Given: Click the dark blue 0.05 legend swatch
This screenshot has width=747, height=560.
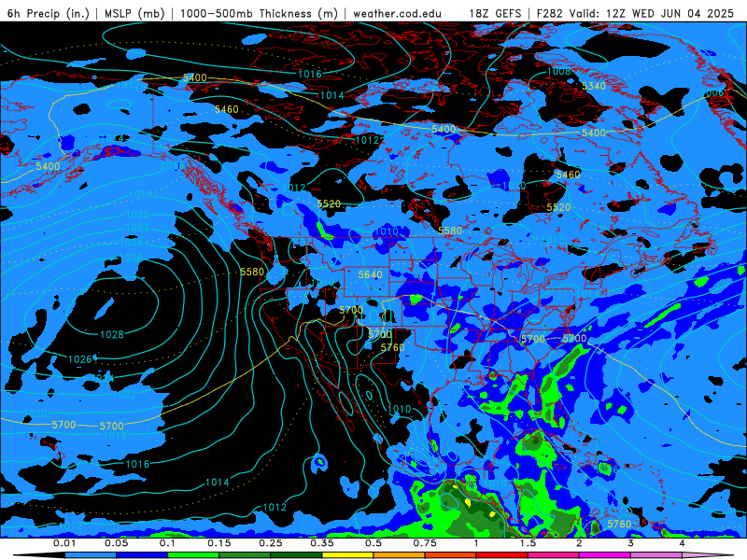Looking at the screenshot, I should click(x=142, y=555).
